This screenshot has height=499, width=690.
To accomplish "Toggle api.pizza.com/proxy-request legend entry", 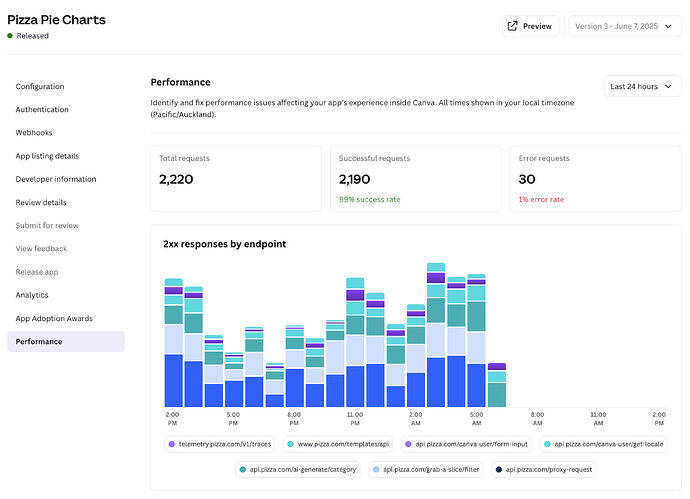I will click(x=543, y=470).
